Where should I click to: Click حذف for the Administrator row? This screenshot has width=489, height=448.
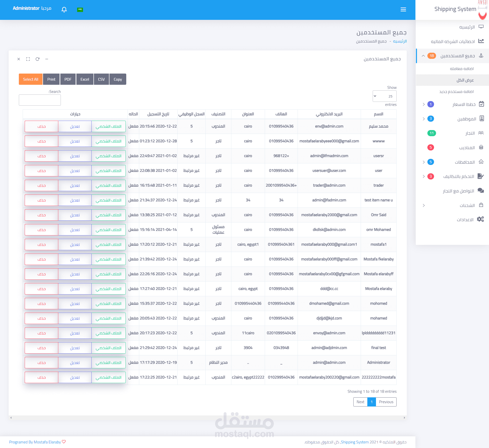click(x=41, y=362)
